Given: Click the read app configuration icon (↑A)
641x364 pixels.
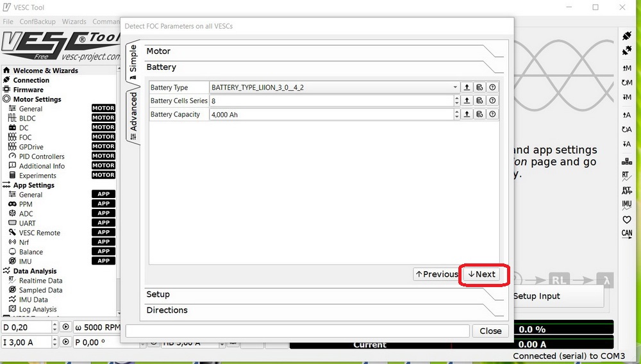Looking at the screenshot, I should point(627,115).
